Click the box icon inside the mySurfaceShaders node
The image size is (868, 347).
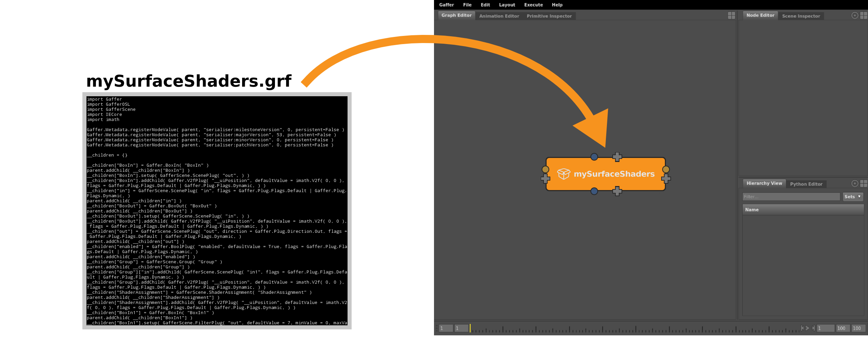564,174
